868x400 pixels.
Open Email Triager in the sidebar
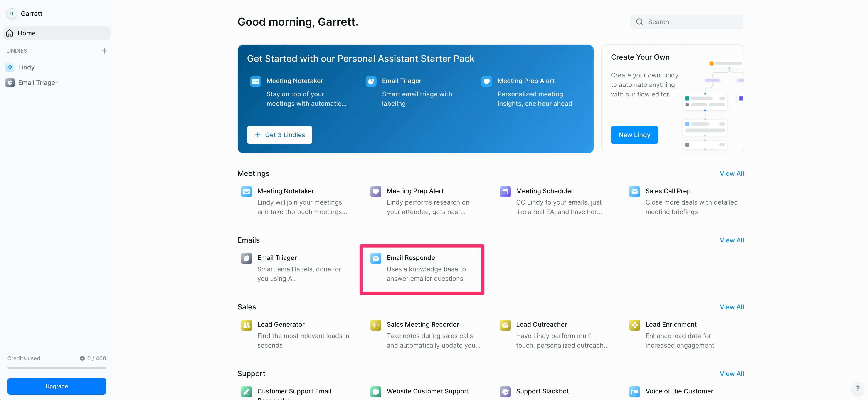click(38, 83)
